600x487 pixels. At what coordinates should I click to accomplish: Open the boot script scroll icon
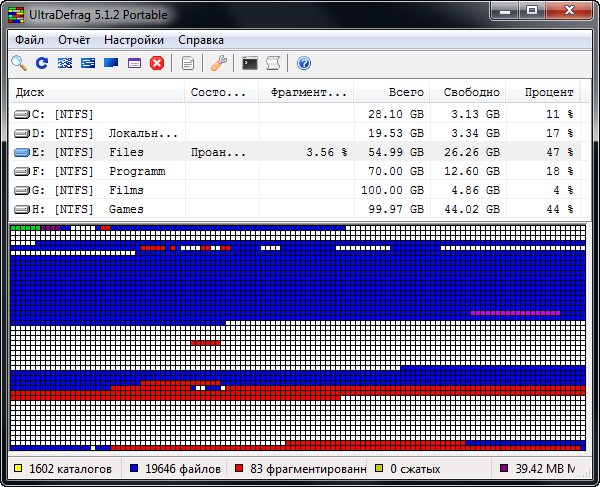coord(273,63)
